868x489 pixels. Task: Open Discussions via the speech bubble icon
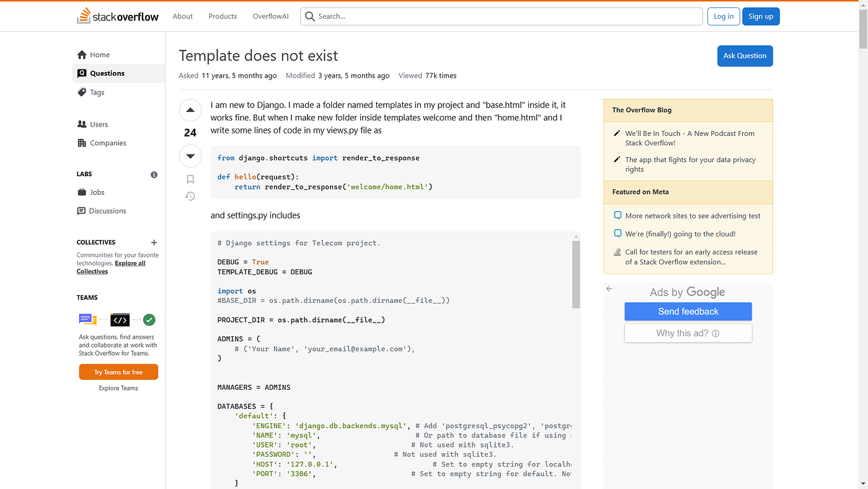coord(83,210)
